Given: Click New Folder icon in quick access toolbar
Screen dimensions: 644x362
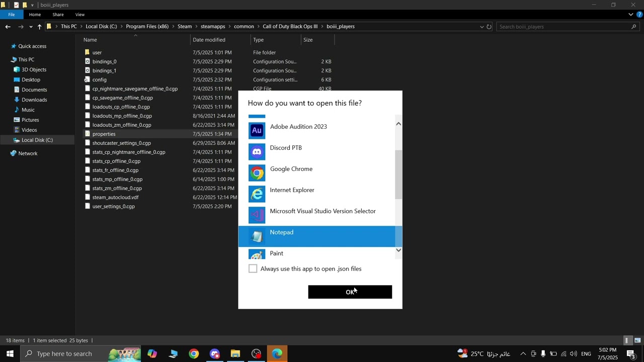Looking at the screenshot, I should (x=24, y=5).
